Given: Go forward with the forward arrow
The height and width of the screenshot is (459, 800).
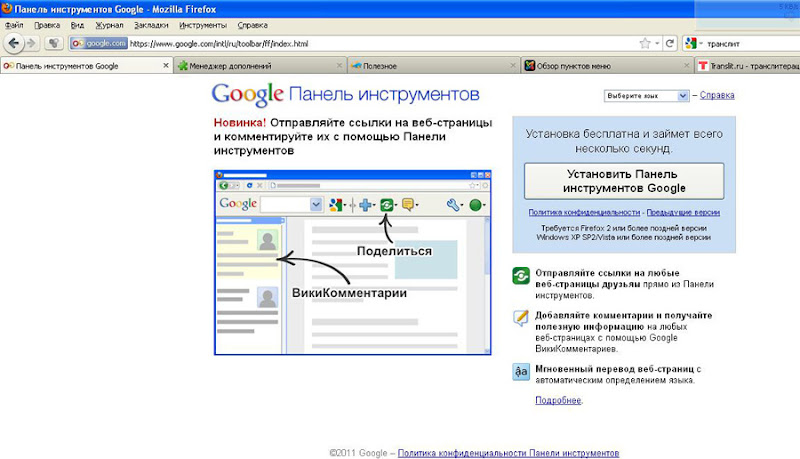Looking at the screenshot, I should pos(32,43).
